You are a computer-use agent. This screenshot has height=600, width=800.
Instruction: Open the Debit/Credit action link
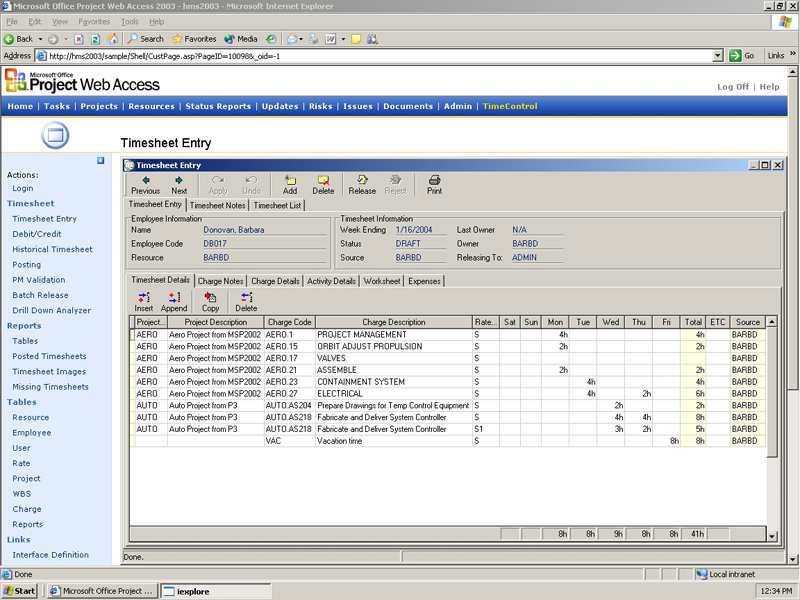tap(37, 234)
